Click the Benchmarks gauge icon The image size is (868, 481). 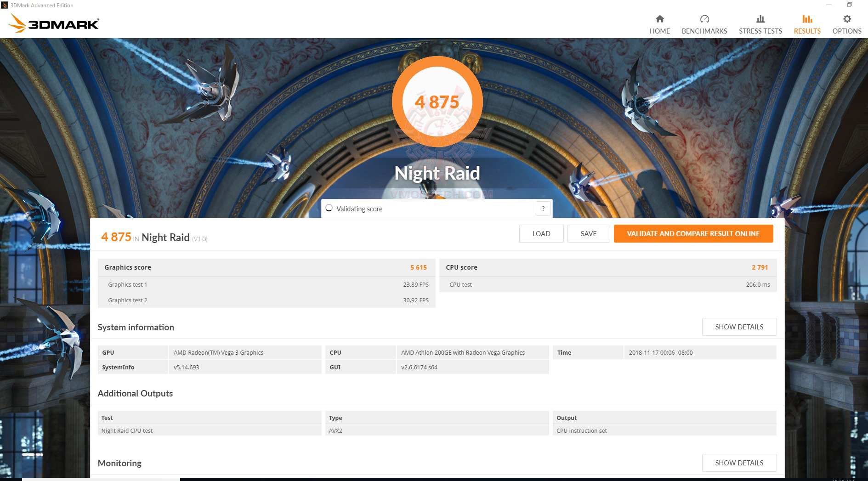pyautogui.click(x=704, y=19)
